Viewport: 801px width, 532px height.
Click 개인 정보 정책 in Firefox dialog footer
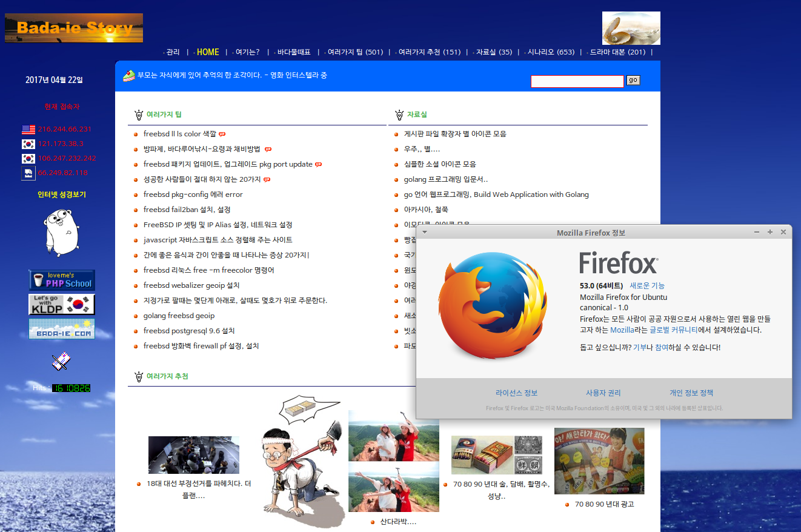(691, 393)
